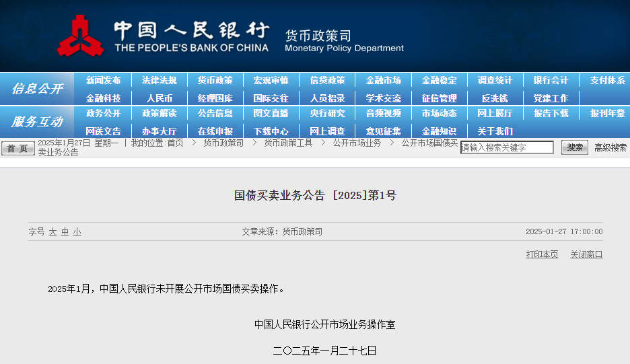Open the 关于我们 page
Viewport: 630px width, 364px height.
[x=495, y=131]
